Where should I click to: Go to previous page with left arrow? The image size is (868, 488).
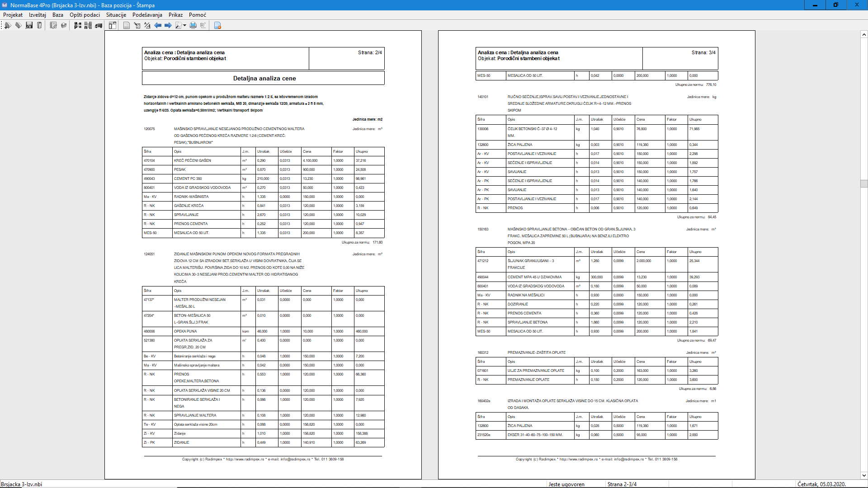[158, 25]
